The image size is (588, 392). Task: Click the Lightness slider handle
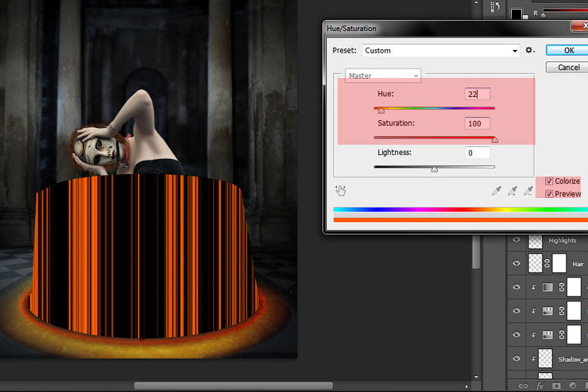pos(434,169)
